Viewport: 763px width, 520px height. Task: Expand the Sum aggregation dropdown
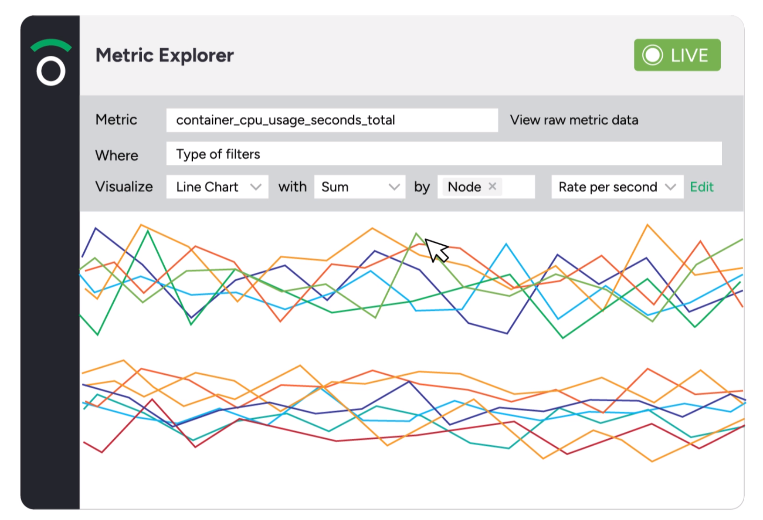(360, 187)
